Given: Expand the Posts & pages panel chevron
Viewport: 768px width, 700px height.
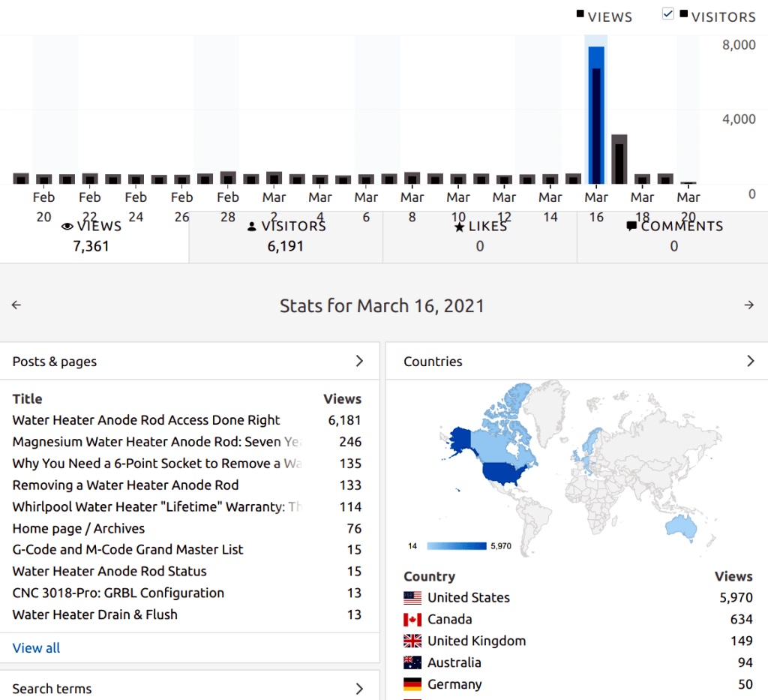Looking at the screenshot, I should coord(359,362).
